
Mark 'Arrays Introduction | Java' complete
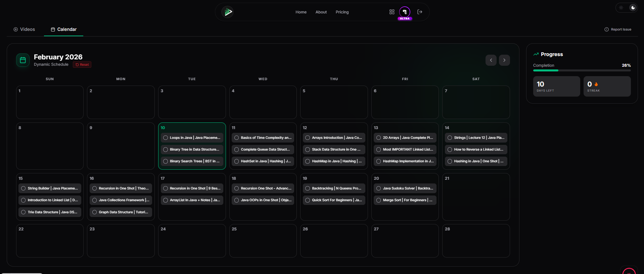(308, 138)
